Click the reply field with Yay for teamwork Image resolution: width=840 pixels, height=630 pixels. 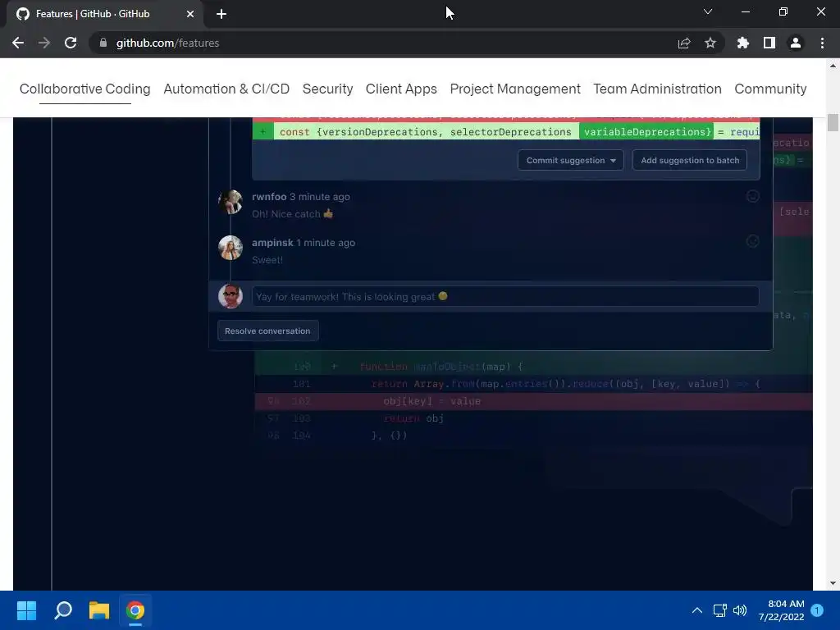[505, 296]
